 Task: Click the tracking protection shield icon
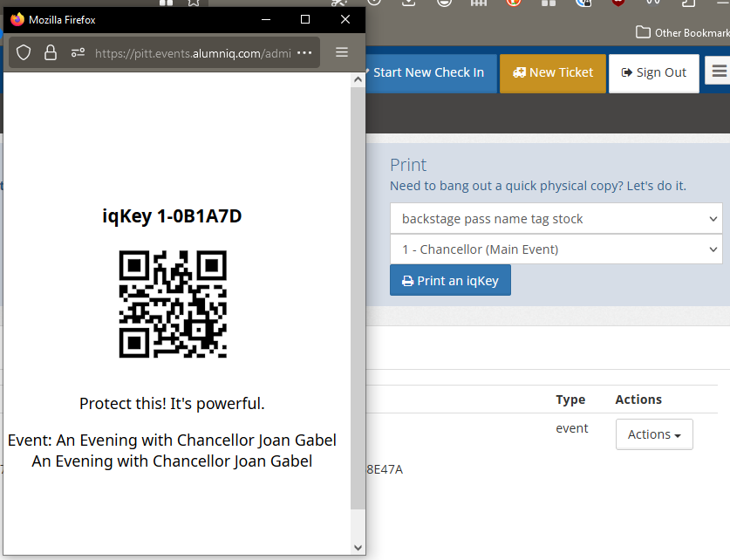click(x=24, y=52)
